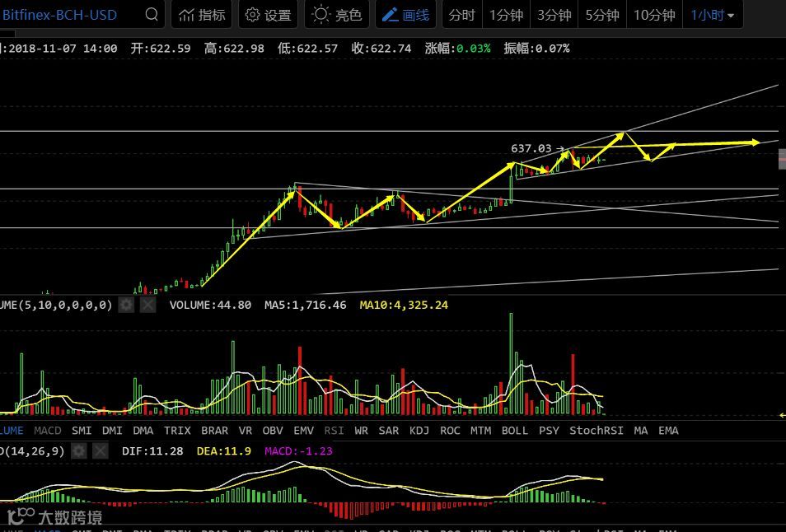
Task: Click Bitfinex-BCH-USD symbol name
Action: click(59, 15)
